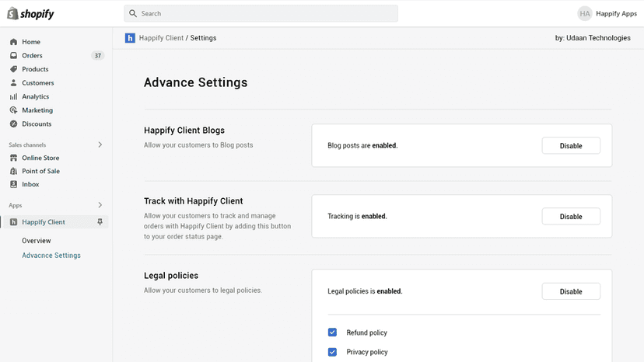Screen dimensions: 644x362
Task: Click the 'Track with Happify Client' heading
Action: tap(193, 201)
